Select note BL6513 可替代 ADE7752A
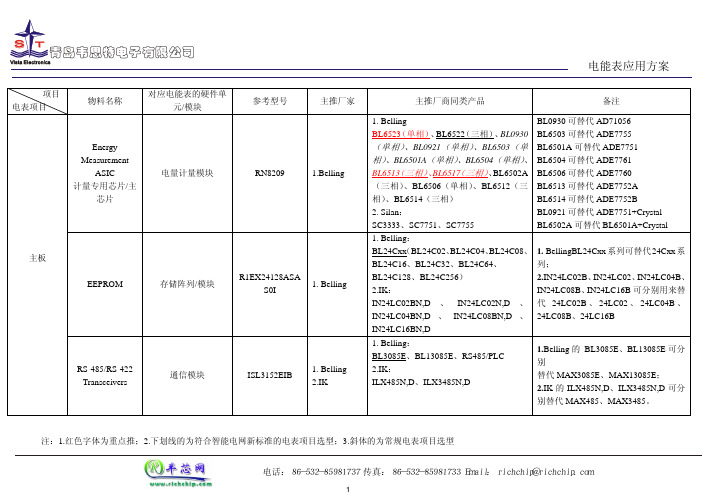Viewport: 702px width, 496px height. [587, 186]
